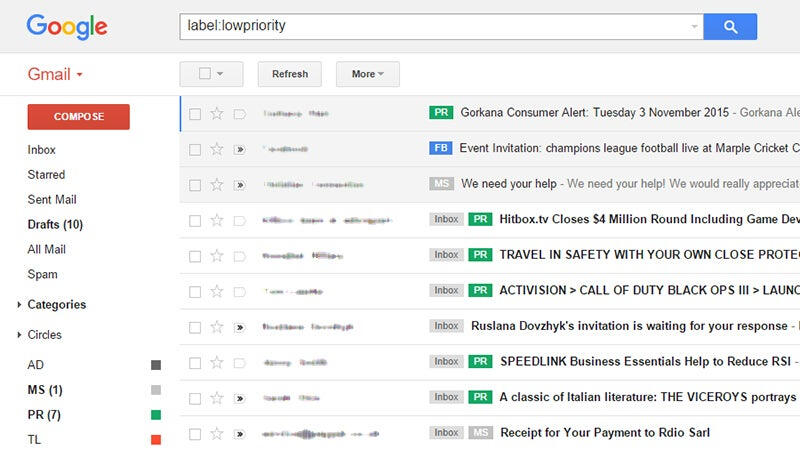The height and width of the screenshot is (450, 800).
Task: Star the TRAVEL IN SAFETY email
Action: coord(217,256)
